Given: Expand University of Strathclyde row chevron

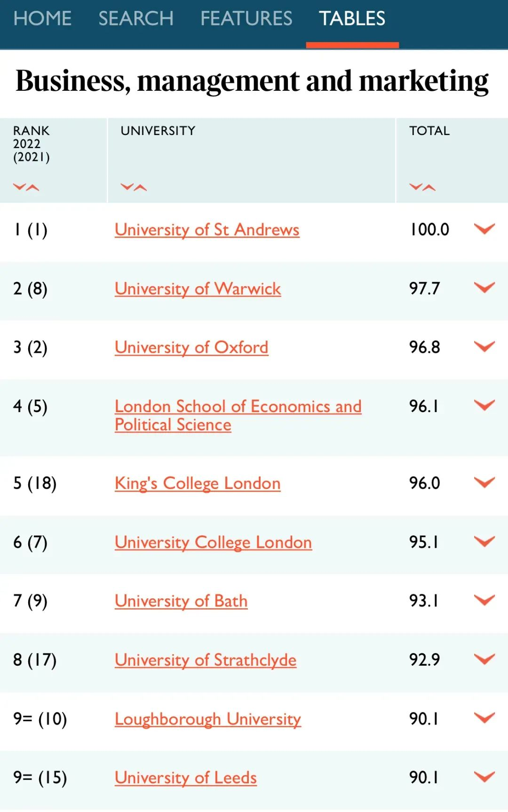Looking at the screenshot, I should tap(484, 659).
